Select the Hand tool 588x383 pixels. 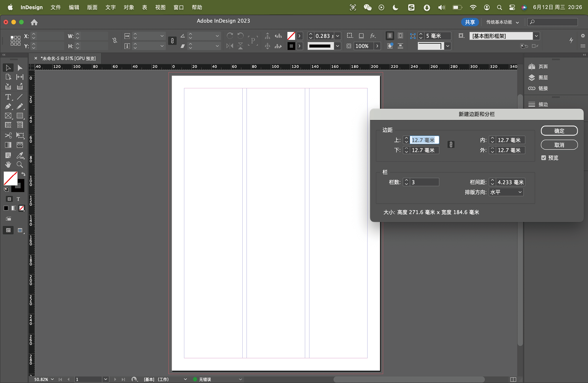[x=8, y=164]
